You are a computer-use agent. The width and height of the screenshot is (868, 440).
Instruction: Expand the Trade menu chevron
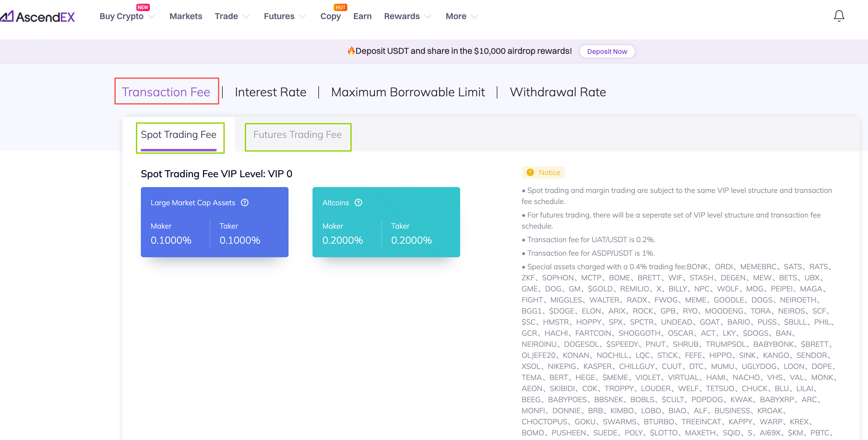(246, 17)
